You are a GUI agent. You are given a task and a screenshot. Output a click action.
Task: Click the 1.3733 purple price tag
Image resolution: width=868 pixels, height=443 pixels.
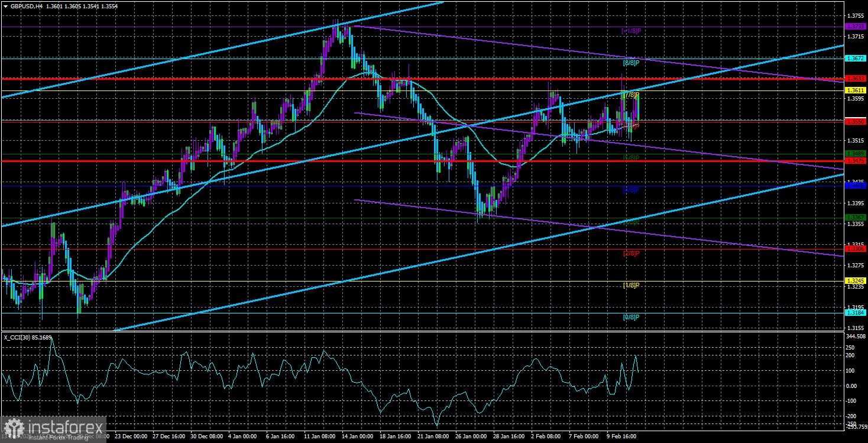(x=856, y=27)
